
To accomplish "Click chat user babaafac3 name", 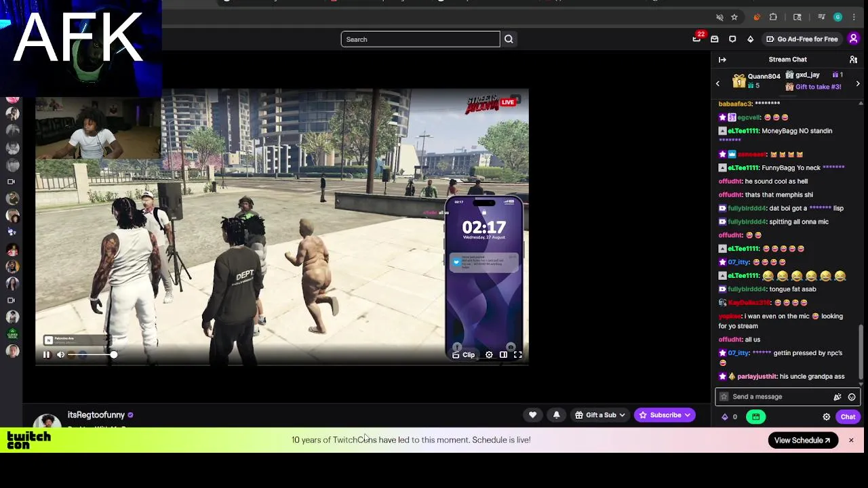I will (735, 104).
